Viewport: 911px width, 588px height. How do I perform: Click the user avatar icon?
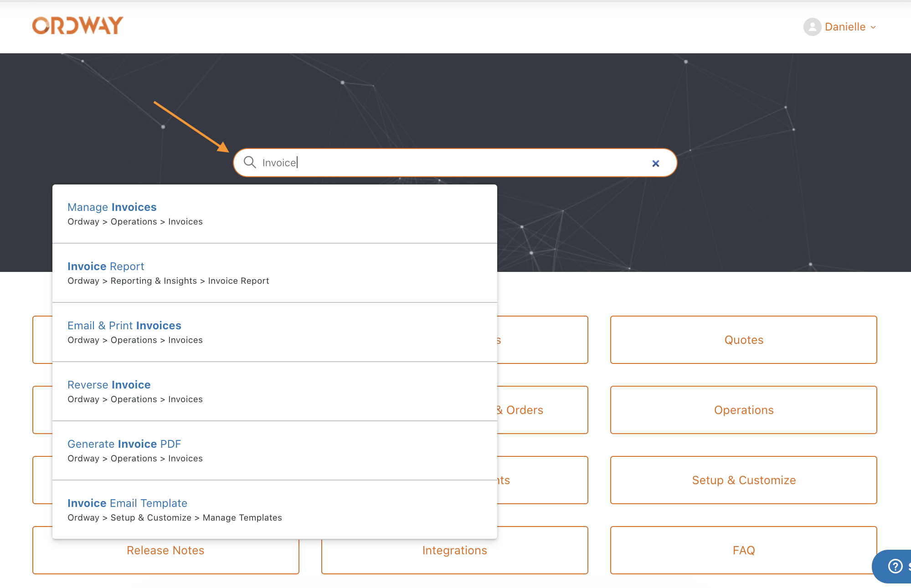[812, 27]
